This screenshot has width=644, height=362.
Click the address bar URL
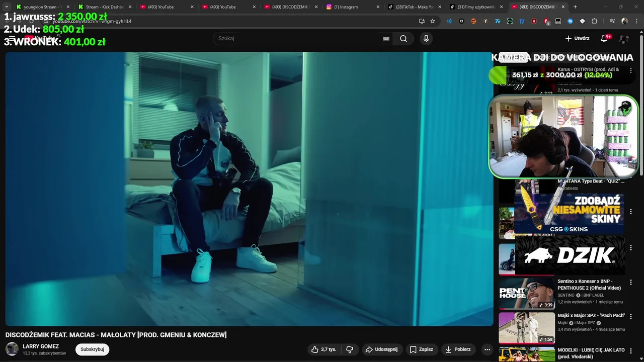92,21
